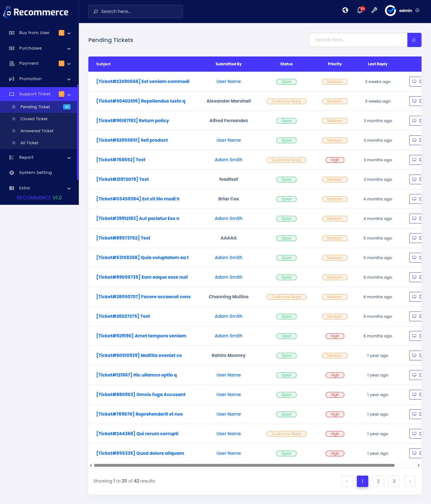Click the Payment invoice icon

pyautogui.click(x=12, y=63)
